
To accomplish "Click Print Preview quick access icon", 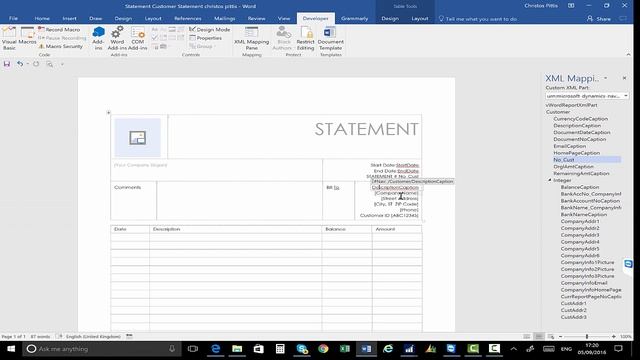I will pyautogui.click(x=49, y=64).
